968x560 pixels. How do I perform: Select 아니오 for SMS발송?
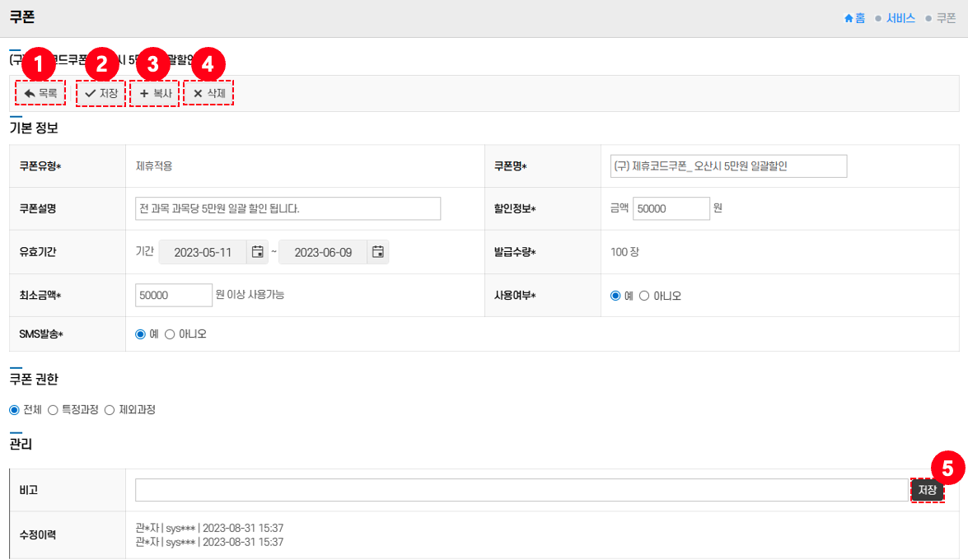[x=170, y=334]
